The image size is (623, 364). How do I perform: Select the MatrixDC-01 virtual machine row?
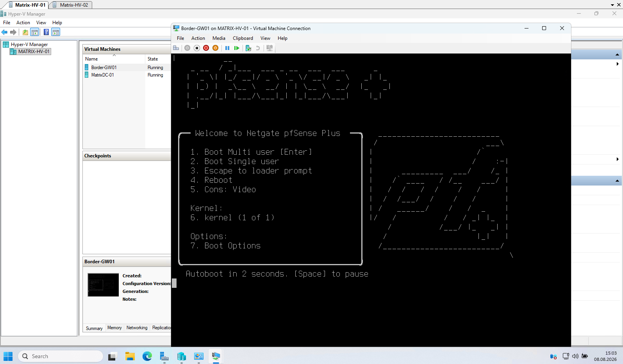coord(127,75)
